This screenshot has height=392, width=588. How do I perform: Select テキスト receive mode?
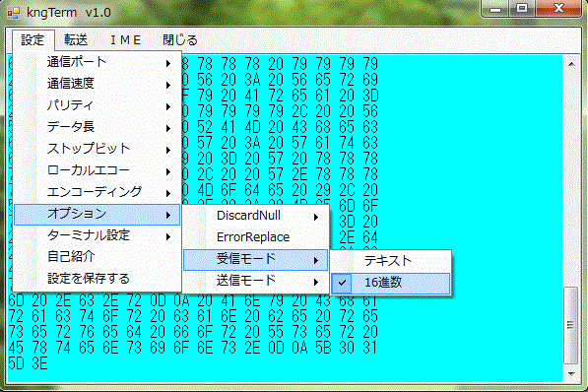coord(390,261)
